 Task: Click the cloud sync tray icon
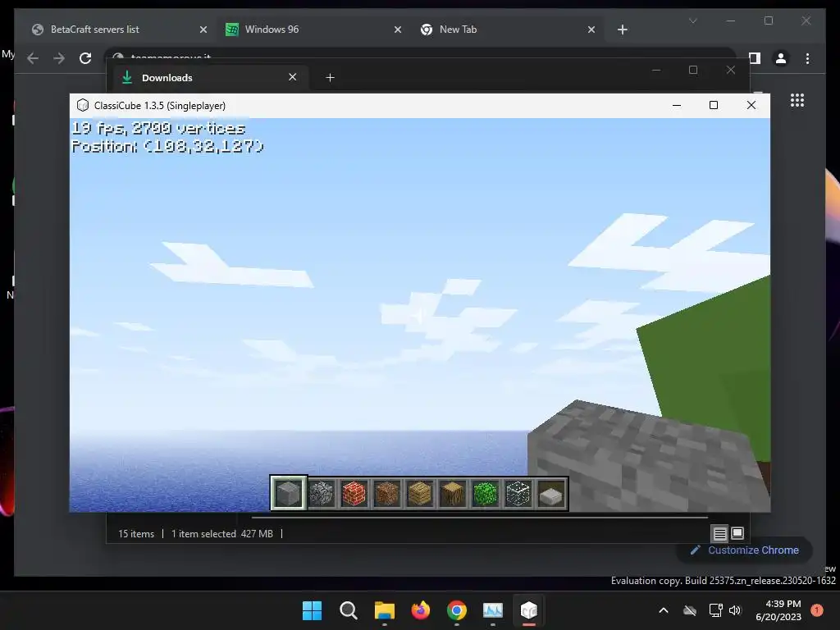(690, 610)
